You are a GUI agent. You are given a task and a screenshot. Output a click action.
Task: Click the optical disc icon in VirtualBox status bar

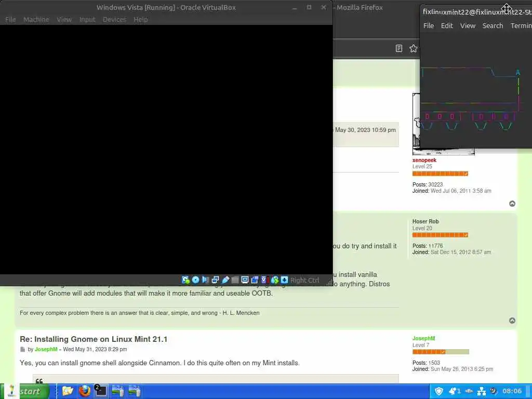coord(195,280)
